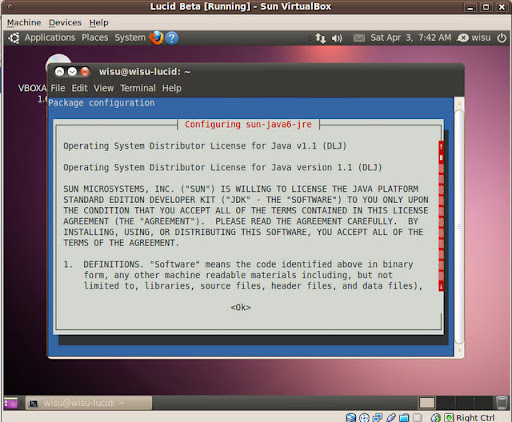Open the VirtualBox Help menu
512x422 pixels.
99,23
